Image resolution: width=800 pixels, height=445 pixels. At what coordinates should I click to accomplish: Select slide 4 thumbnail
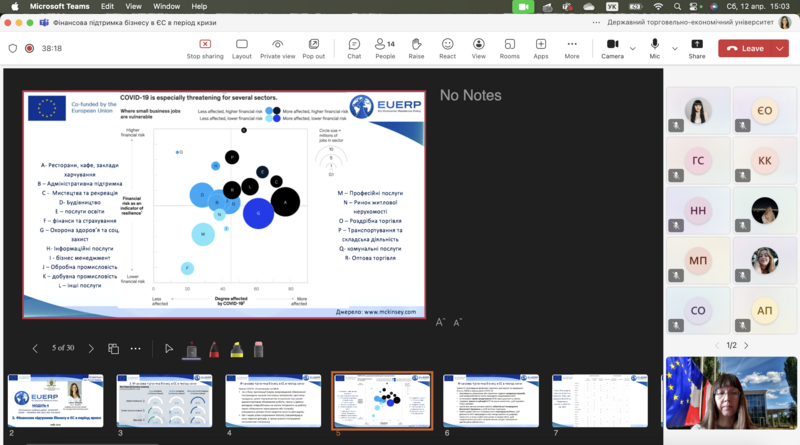(273, 401)
